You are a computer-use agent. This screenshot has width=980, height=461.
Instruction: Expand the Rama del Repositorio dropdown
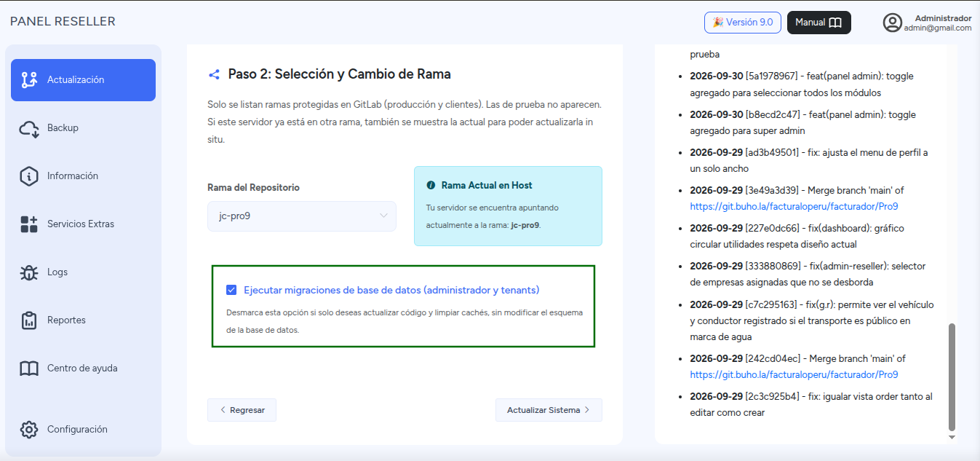click(x=302, y=216)
